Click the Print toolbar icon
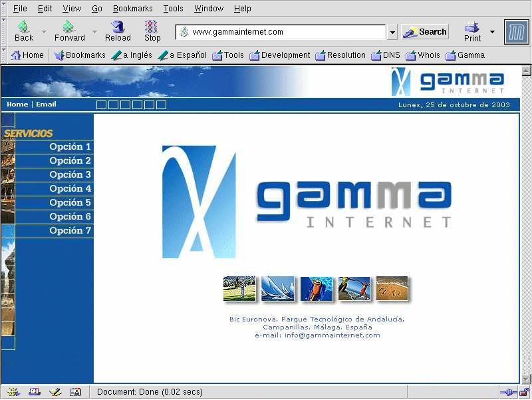 472,27
